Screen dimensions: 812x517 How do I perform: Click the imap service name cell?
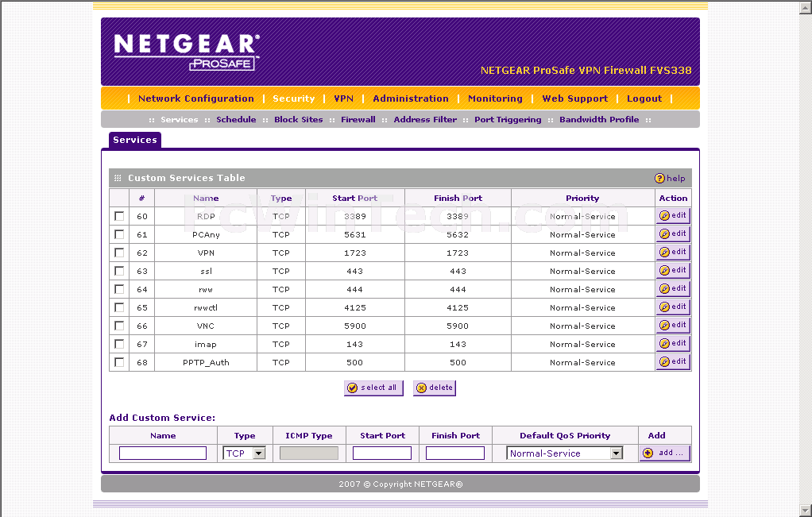click(206, 344)
